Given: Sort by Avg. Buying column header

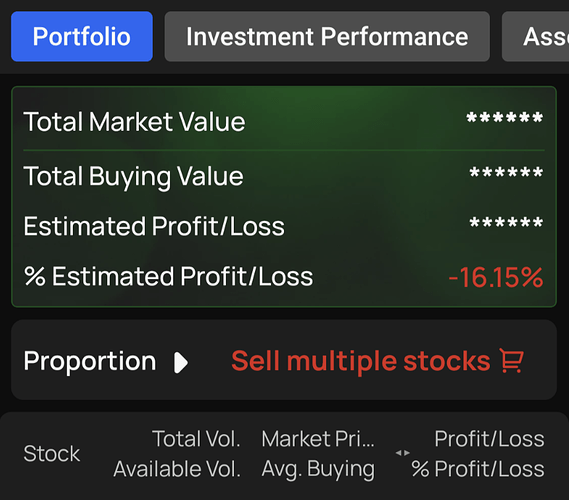Looking at the screenshot, I should tap(318, 469).
